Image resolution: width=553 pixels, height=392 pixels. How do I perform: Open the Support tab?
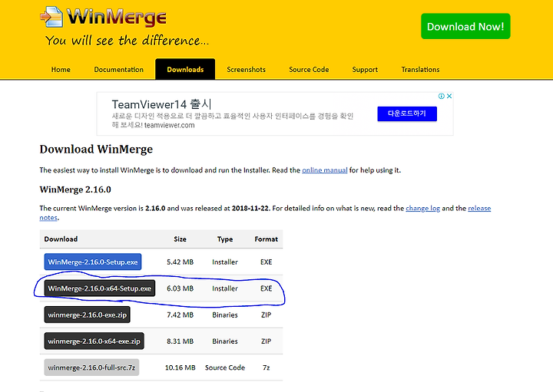point(365,69)
